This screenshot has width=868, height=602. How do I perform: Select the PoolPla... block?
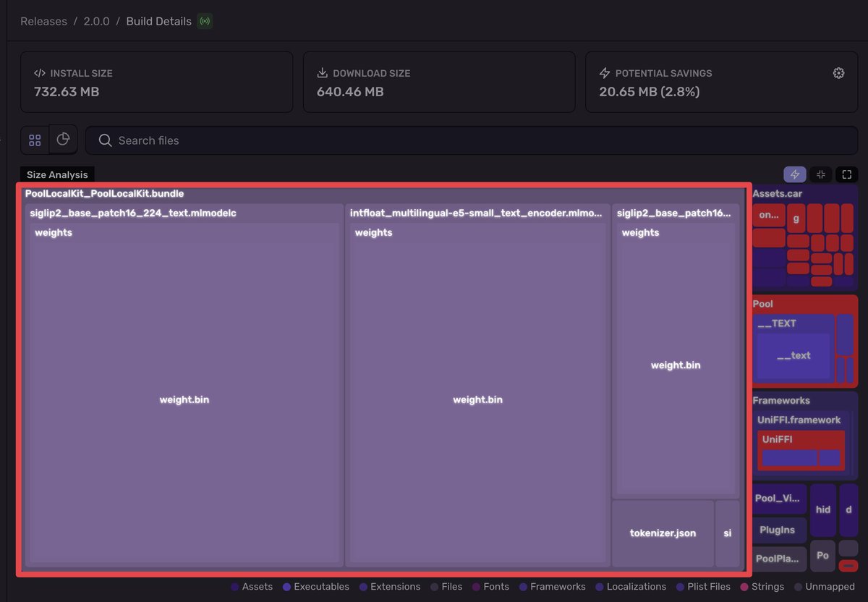click(x=779, y=559)
